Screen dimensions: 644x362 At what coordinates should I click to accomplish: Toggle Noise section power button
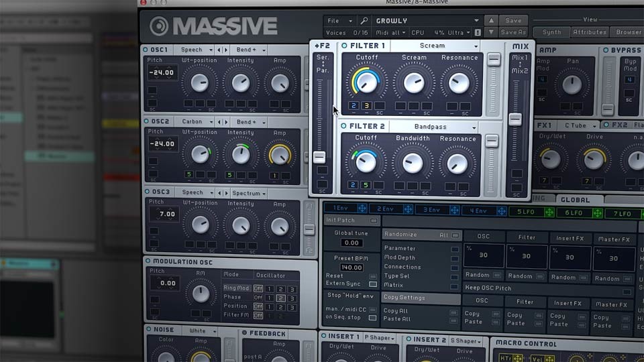(x=149, y=329)
